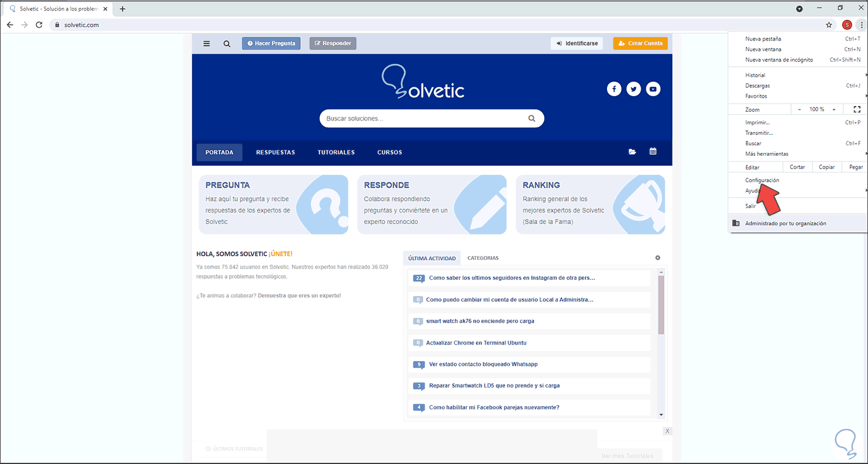Open the RESPONDE card

pos(432,204)
